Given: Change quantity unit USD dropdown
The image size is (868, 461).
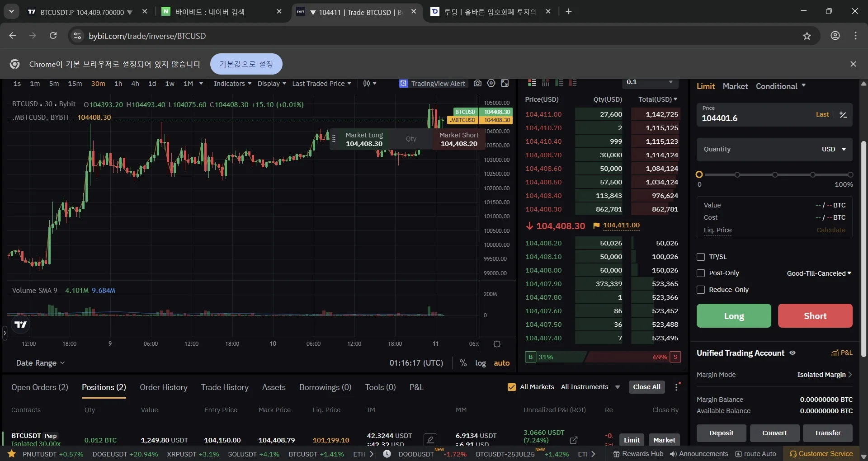Looking at the screenshot, I should (x=834, y=149).
